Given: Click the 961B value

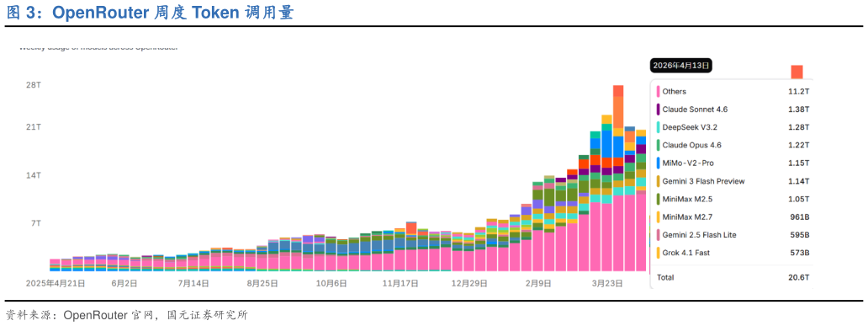Looking at the screenshot, I should pyautogui.click(x=800, y=216).
